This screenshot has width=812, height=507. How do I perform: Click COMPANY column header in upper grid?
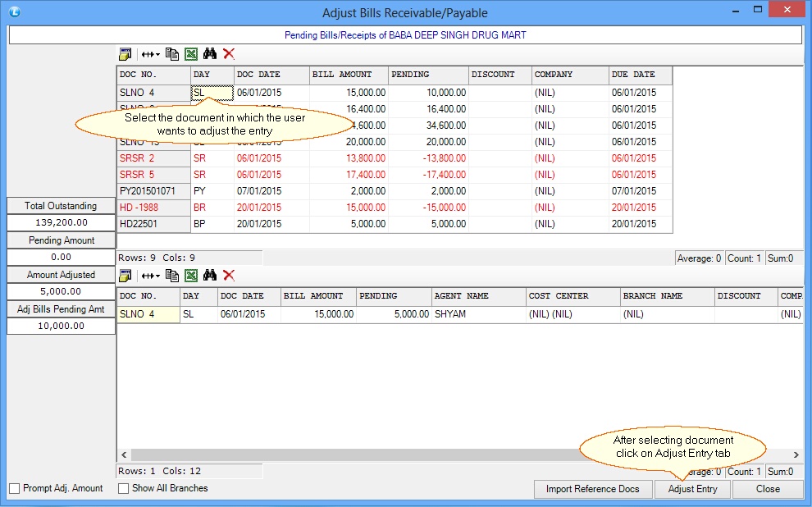pos(571,75)
